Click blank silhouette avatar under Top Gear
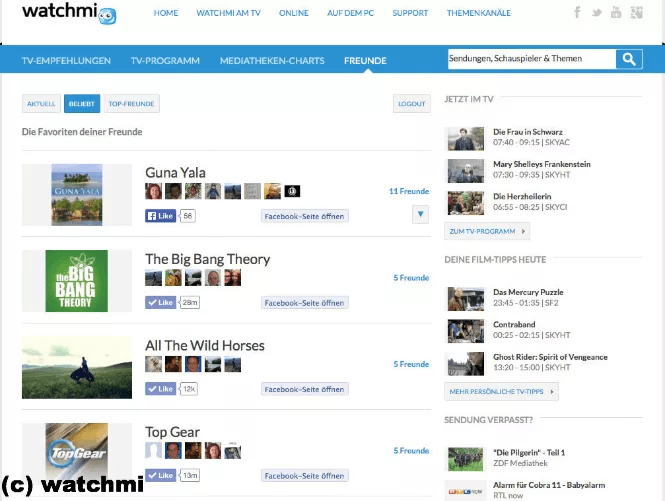The width and height of the screenshot is (665, 501). (x=153, y=451)
